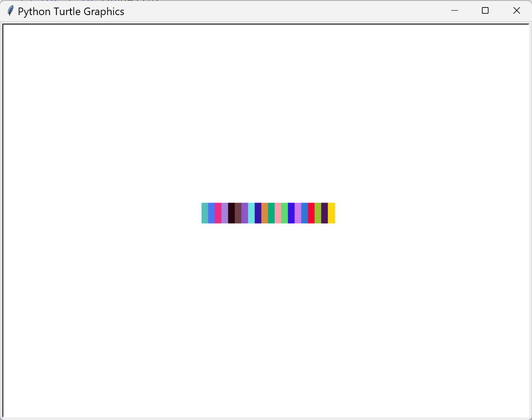Screen dimensions: 532x420
Task: Click the magenta stripe
Action: click(218, 213)
